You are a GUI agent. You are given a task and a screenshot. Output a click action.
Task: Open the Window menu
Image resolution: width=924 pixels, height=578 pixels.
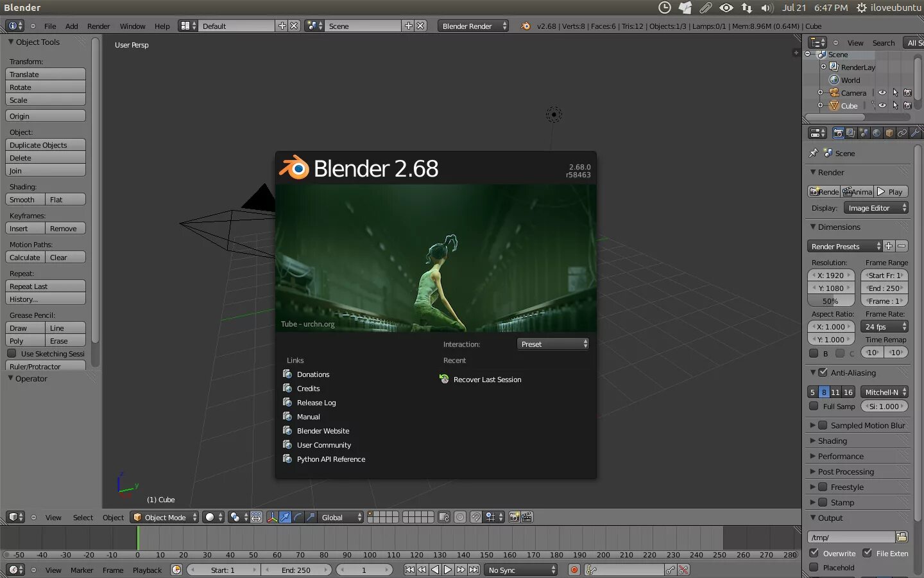[x=132, y=26]
